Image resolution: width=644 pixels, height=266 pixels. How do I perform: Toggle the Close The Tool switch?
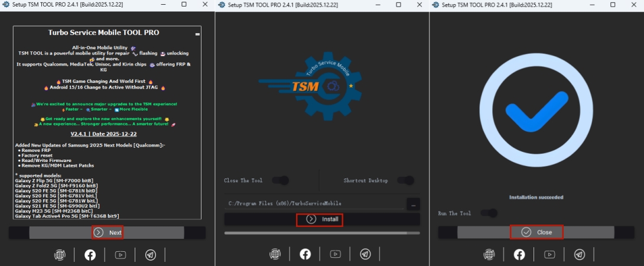281,180
